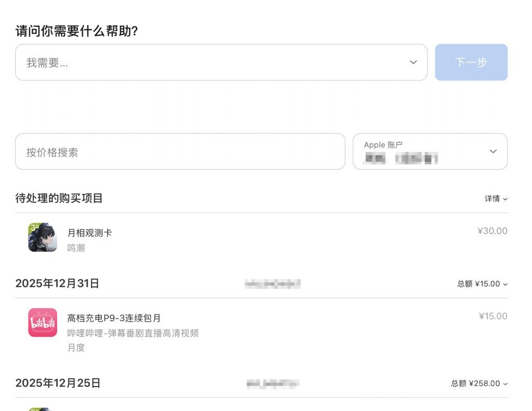Focus the 按价格搜索 search field
This screenshot has width=532, height=411.
(x=180, y=152)
